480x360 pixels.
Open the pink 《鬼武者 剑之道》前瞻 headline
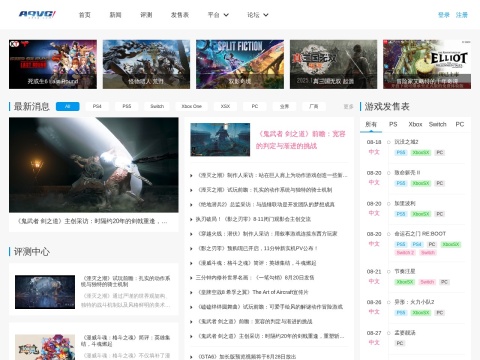[301, 140]
